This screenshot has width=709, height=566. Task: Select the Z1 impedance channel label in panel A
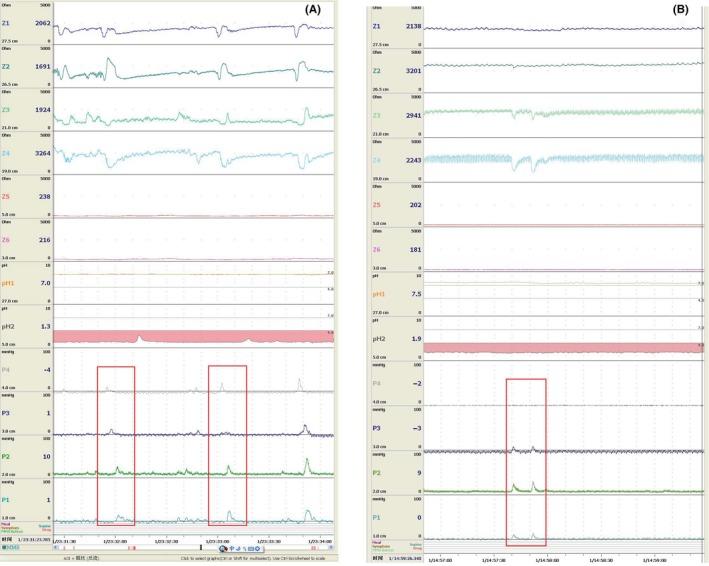pyautogui.click(x=7, y=22)
